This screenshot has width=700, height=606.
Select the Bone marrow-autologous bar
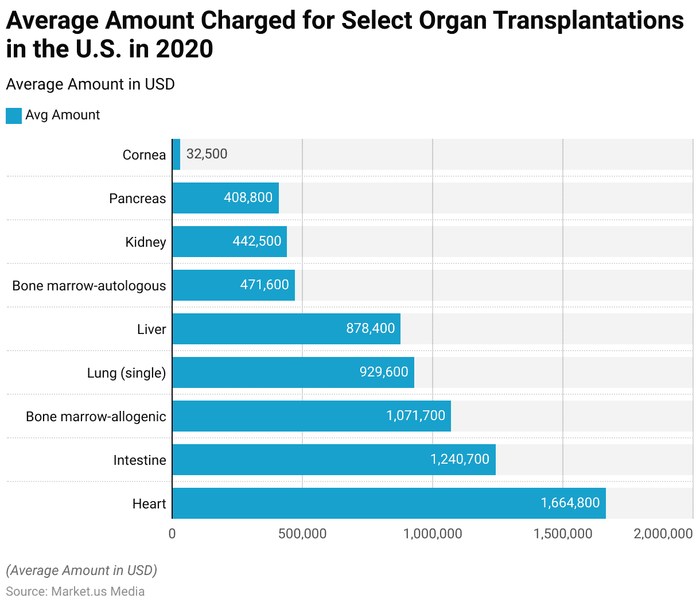233,285
